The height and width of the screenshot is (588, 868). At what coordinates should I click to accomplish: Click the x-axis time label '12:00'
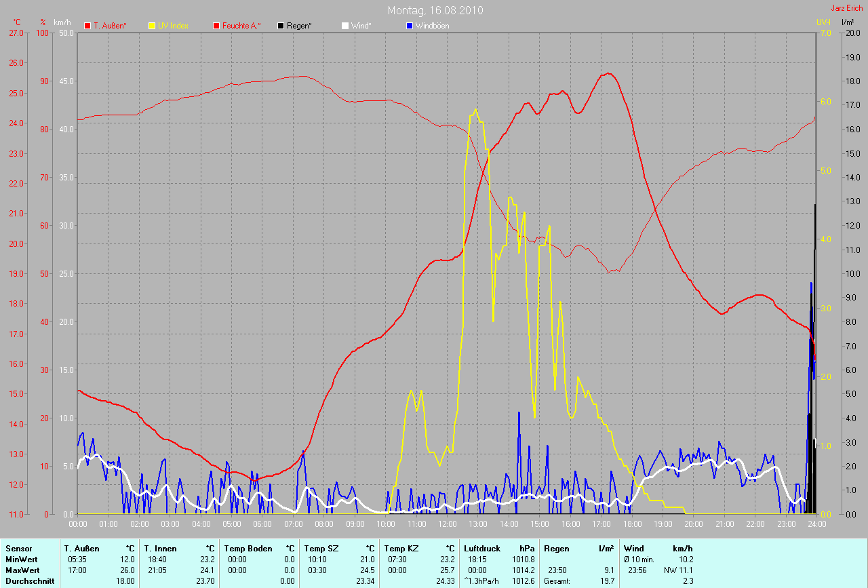[x=448, y=524]
